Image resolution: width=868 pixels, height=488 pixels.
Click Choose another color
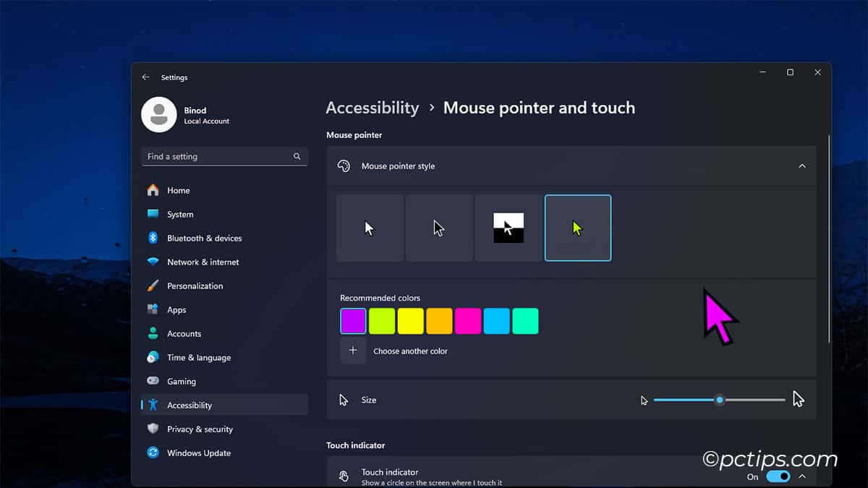coord(410,351)
